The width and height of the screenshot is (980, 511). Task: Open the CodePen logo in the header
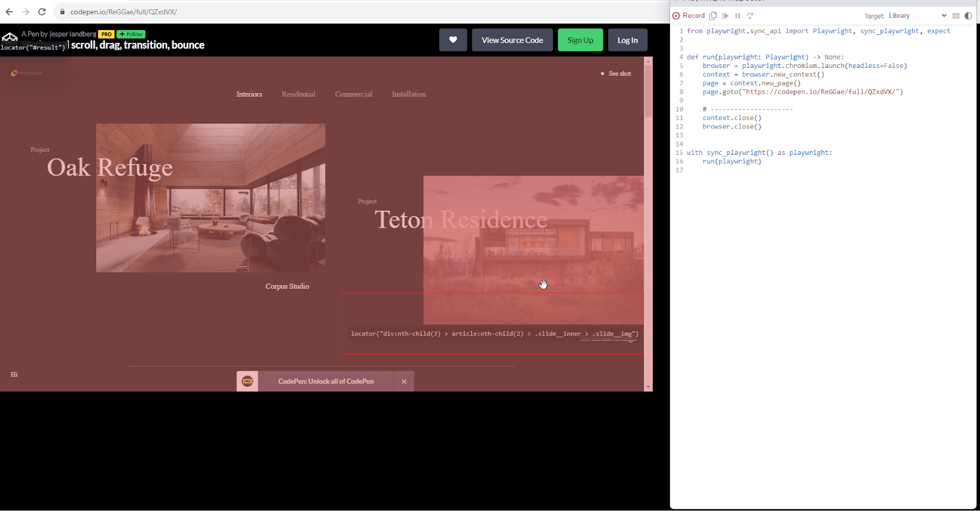(x=10, y=37)
